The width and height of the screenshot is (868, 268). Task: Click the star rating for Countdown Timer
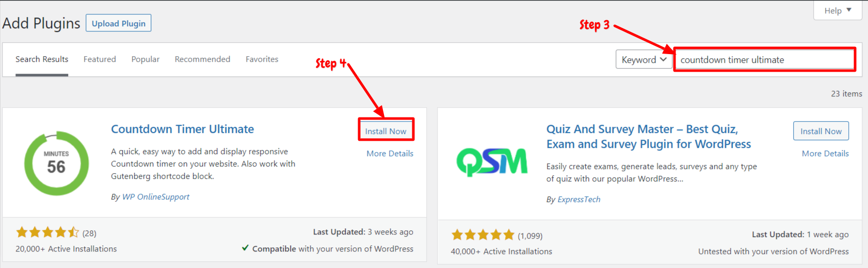(47, 232)
